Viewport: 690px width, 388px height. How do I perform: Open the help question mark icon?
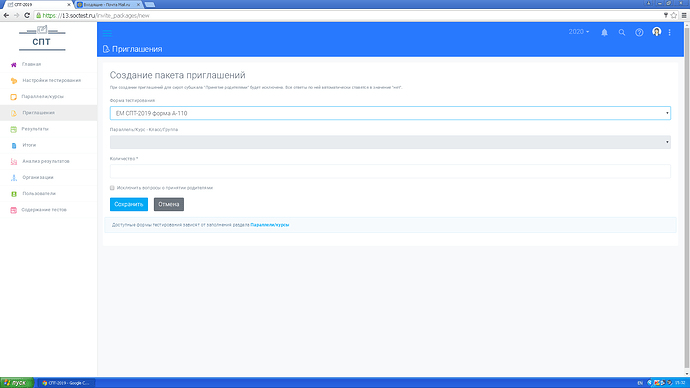(x=639, y=32)
